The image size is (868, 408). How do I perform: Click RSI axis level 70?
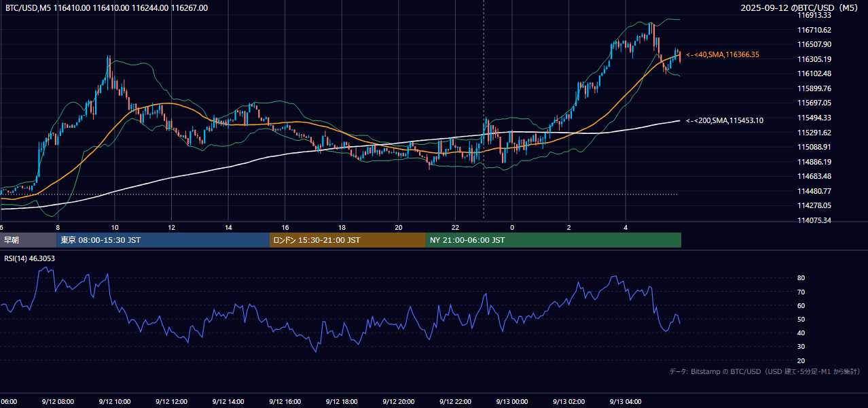point(801,292)
